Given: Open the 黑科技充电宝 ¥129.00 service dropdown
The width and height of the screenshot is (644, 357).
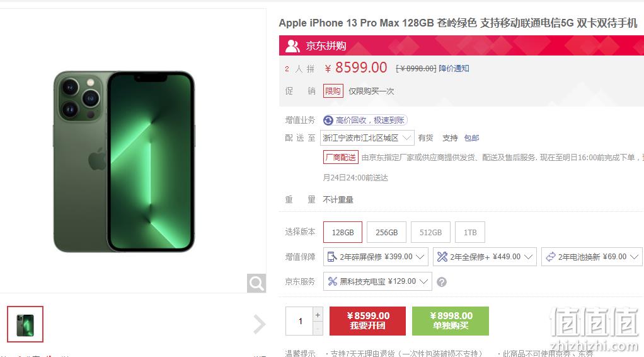Looking at the screenshot, I should tap(377, 281).
